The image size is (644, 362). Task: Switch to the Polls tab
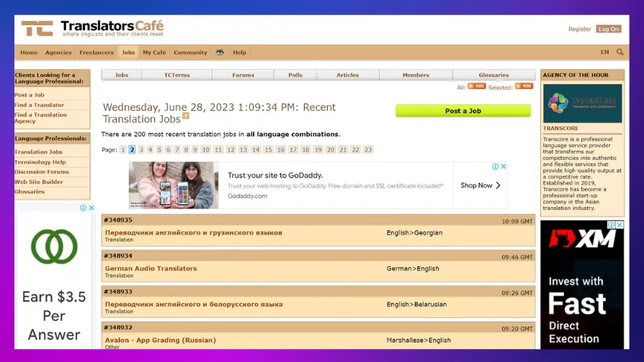[x=295, y=75]
